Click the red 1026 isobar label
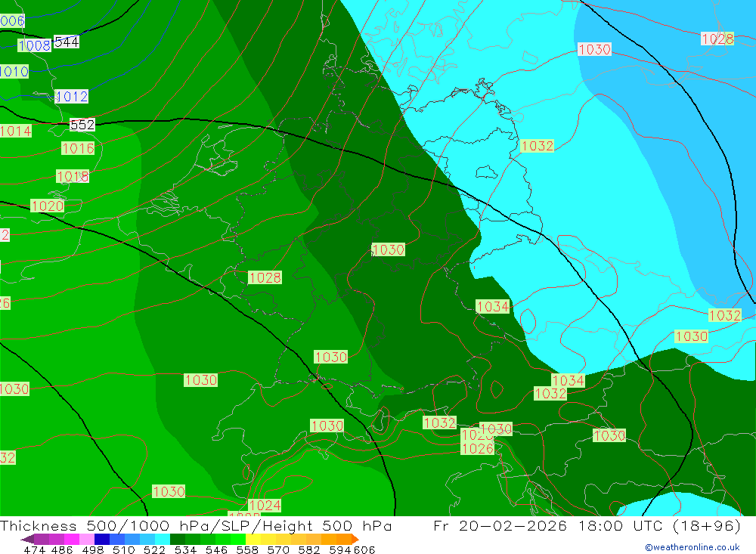The height and width of the screenshot is (554, 756). 477,449
